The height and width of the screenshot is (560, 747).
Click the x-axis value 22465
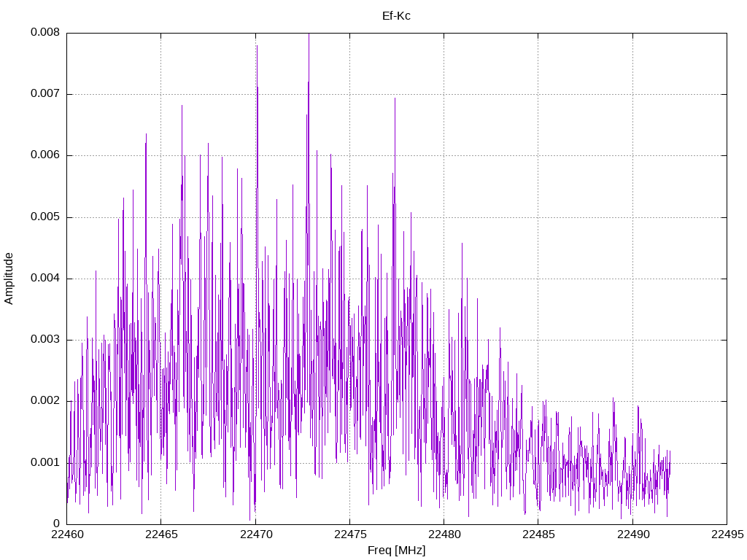[161, 534]
